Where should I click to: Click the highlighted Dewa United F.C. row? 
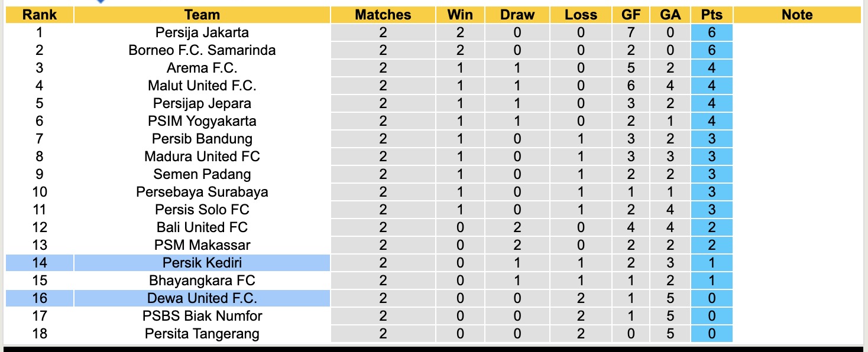coord(202,298)
